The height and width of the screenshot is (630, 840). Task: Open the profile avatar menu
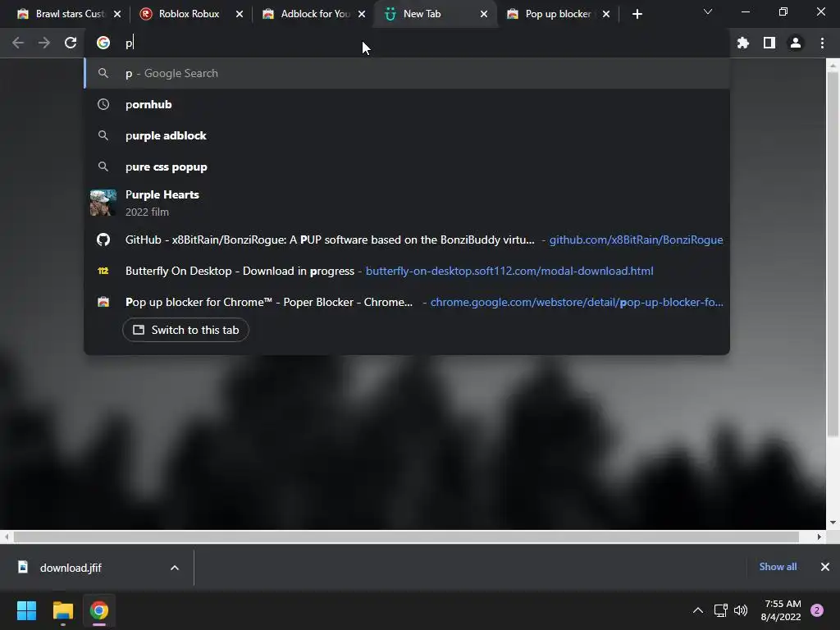(x=796, y=43)
